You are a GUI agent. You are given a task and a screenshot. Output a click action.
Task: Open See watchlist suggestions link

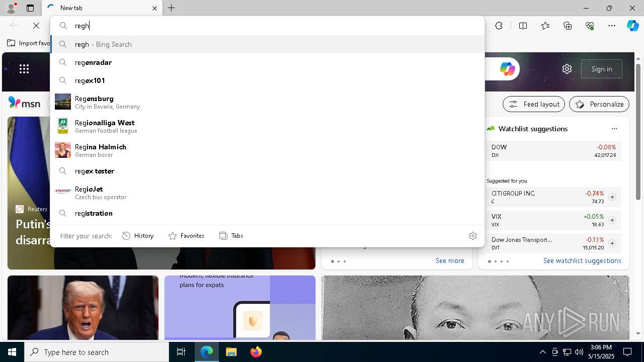point(582,260)
